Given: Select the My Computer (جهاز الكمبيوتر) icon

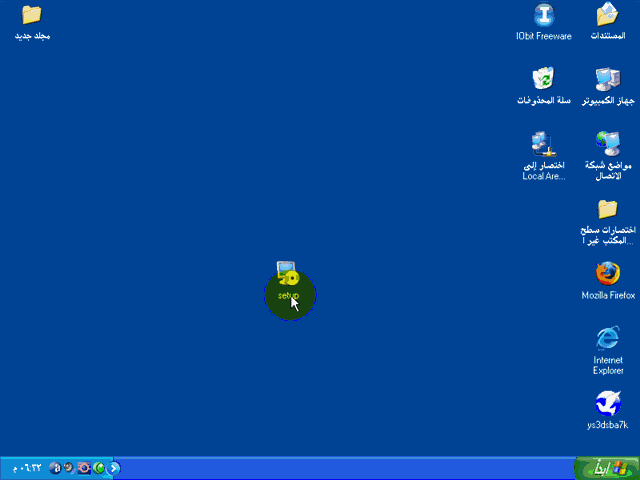Looking at the screenshot, I should [608, 80].
